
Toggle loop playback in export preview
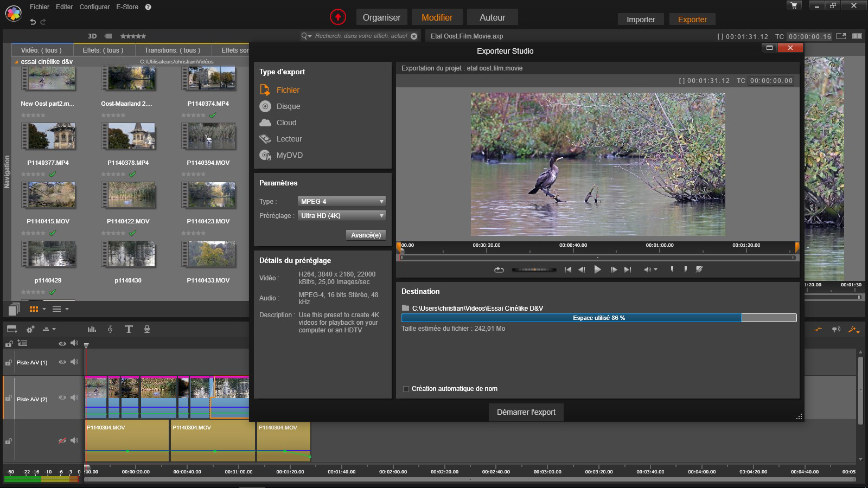click(499, 269)
